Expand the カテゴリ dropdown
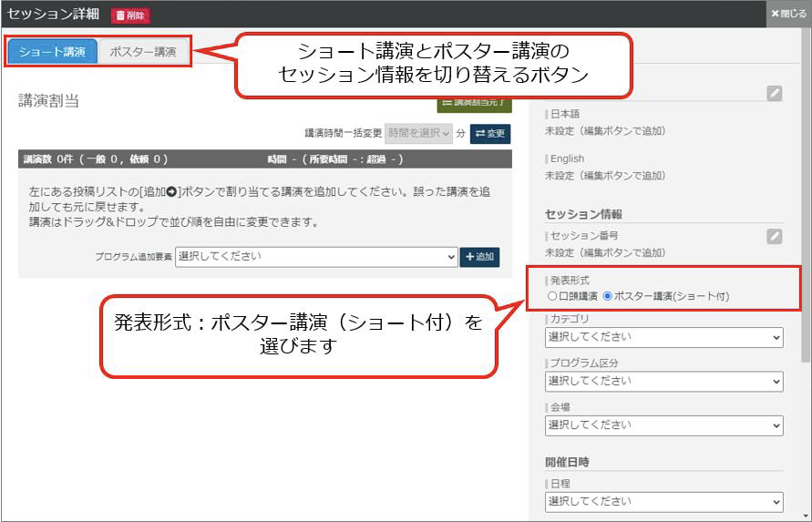The width and height of the screenshot is (812, 522). pyautogui.click(x=663, y=337)
